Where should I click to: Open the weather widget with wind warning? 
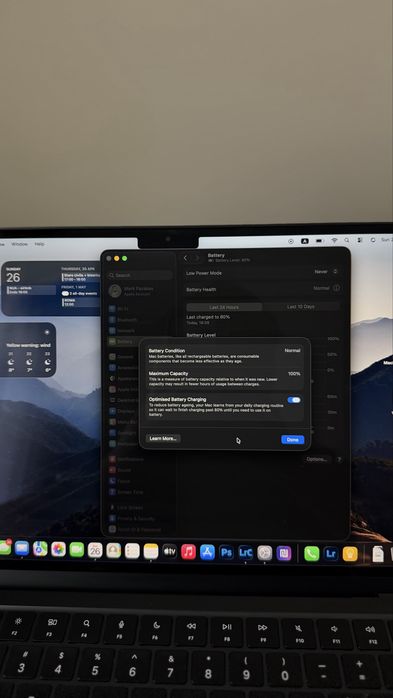(x=28, y=350)
